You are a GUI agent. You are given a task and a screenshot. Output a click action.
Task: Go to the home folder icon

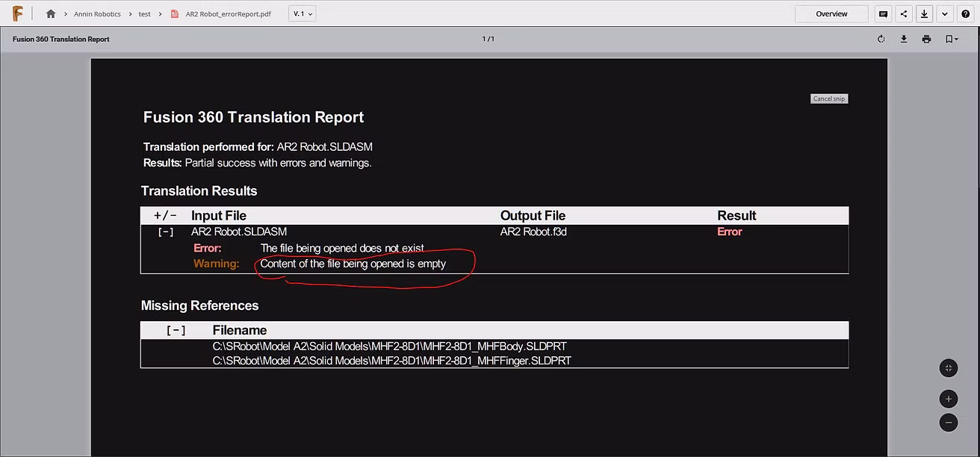coord(51,14)
